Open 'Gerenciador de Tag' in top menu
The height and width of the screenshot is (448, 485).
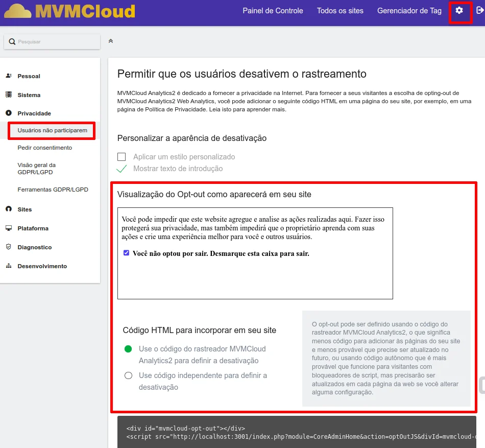(409, 11)
